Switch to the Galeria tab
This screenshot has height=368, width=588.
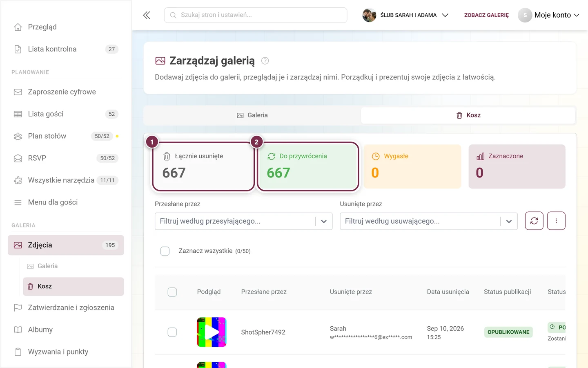tap(252, 115)
